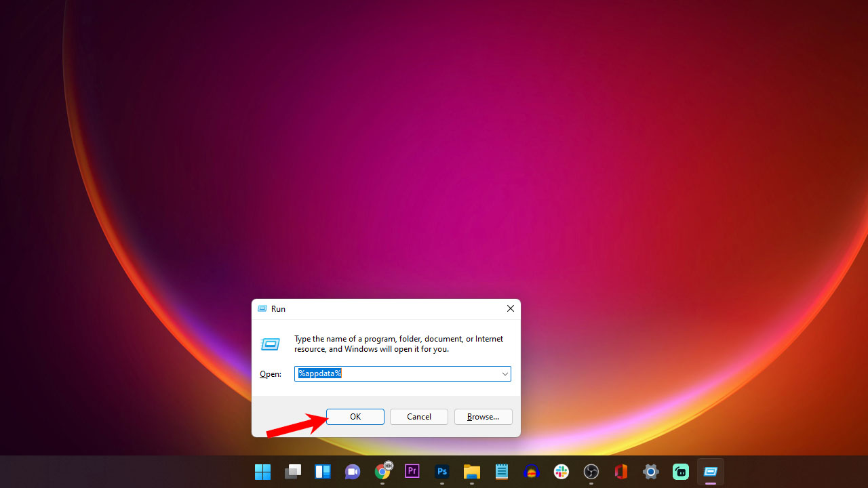The width and height of the screenshot is (868, 488).
Task: Launch Photoshop from the taskbar
Action: (x=441, y=471)
